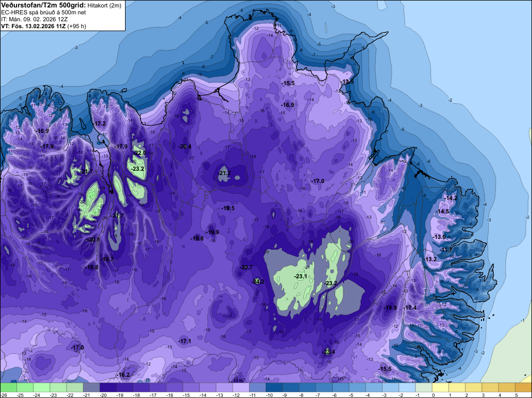Click the dark blue legend swatch above -10
The height and width of the screenshot is (398, 532).
pos(274,387)
